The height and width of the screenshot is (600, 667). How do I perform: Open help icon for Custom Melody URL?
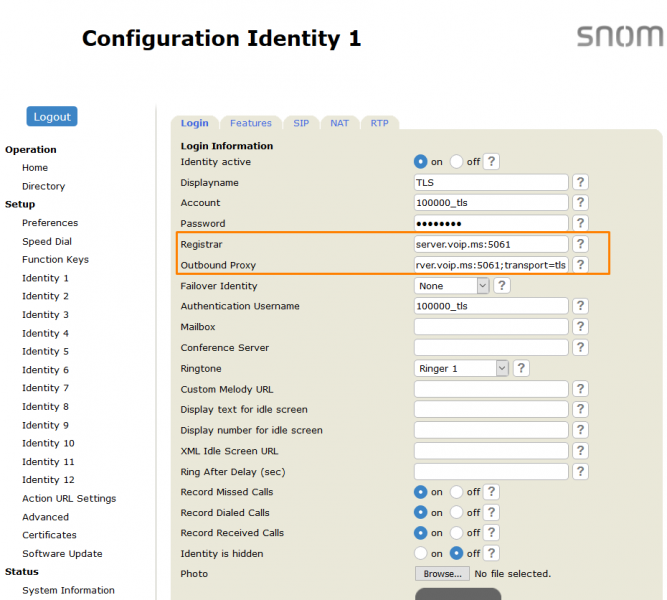pos(580,389)
